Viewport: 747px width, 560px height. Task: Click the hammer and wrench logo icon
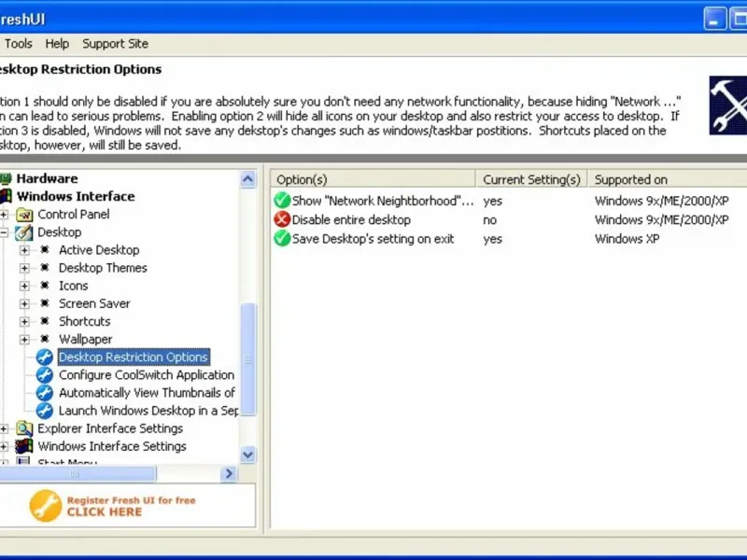(x=728, y=105)
